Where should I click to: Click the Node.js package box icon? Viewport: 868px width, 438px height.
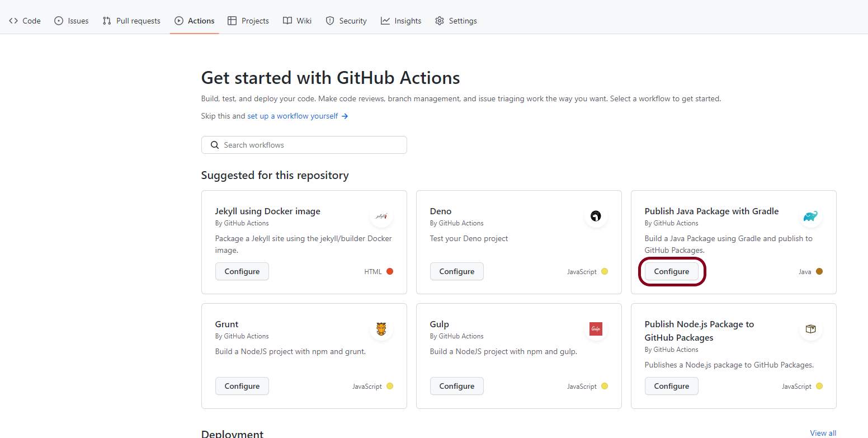(x=811, y=329)
